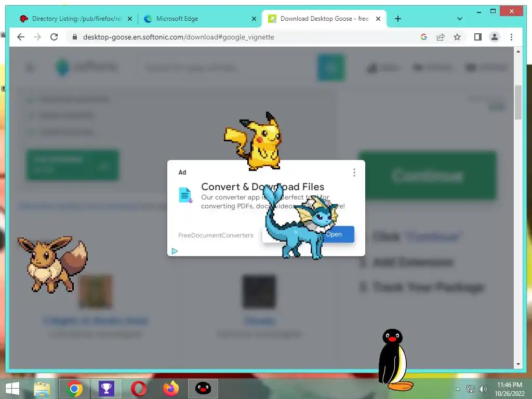
Task: Open the ad's three-dot options menu
Action: point(354,172)
